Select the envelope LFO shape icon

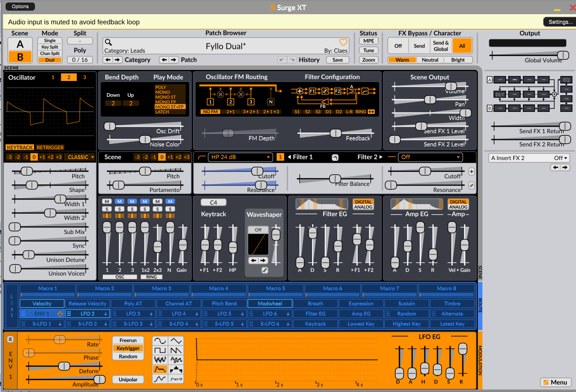tap(160, 369)
